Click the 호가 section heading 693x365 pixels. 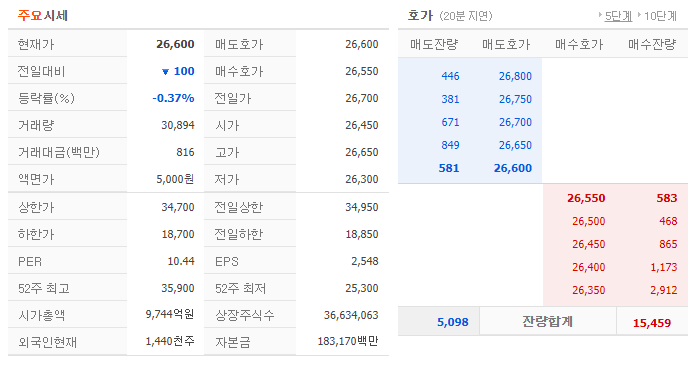coord(420,16)
